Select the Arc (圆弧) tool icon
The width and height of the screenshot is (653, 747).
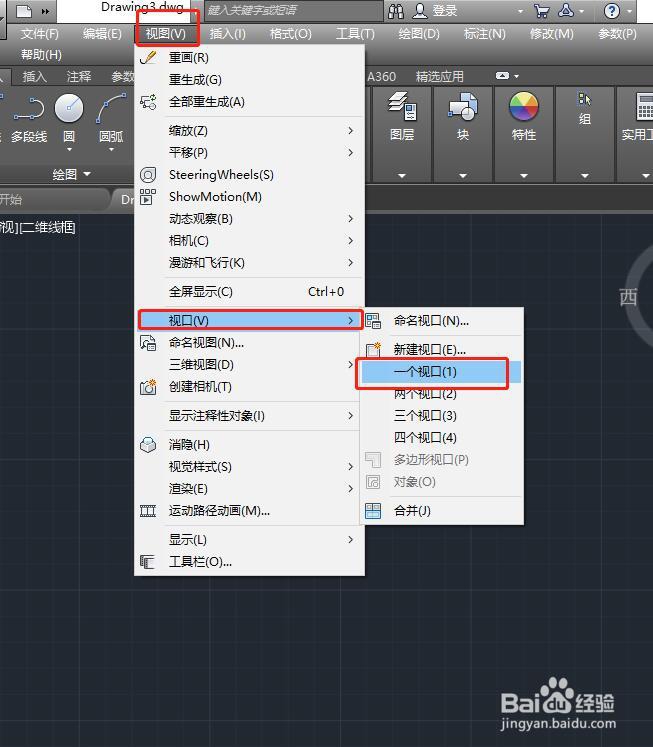111,108
